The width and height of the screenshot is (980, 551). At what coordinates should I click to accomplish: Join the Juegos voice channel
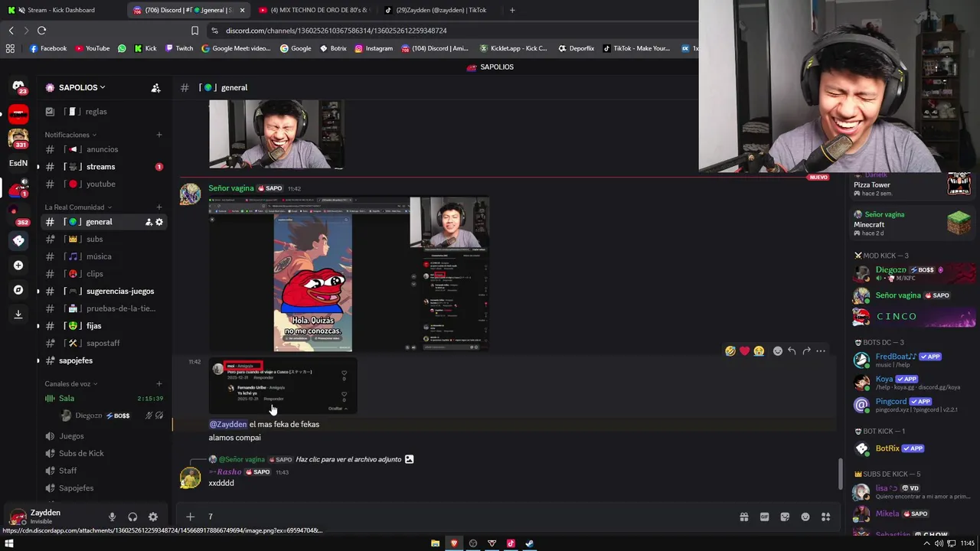[x=101, y=436]
